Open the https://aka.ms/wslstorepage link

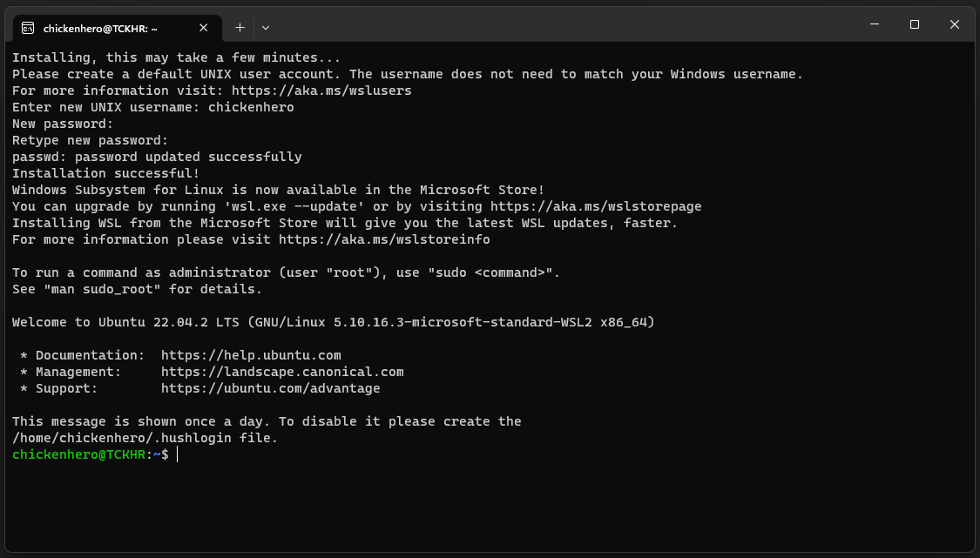pyautogui.click(x=596, y=206)
